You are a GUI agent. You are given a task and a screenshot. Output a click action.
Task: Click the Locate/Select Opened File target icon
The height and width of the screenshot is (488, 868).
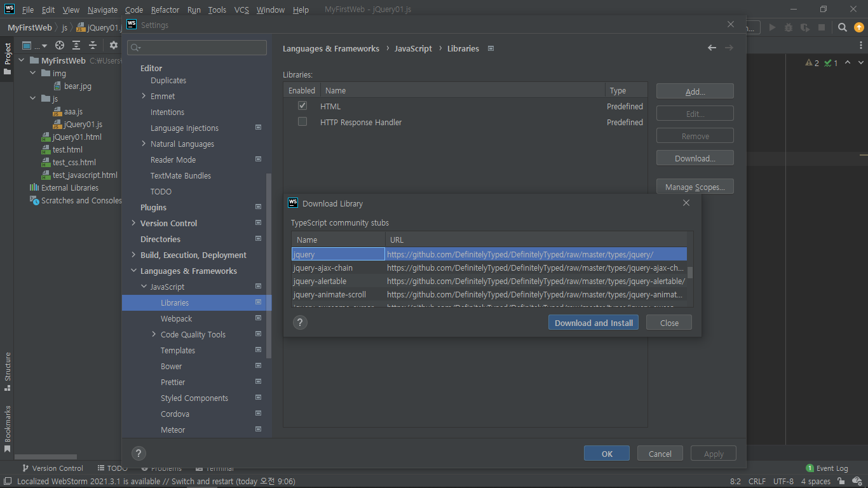click(60, 45)
